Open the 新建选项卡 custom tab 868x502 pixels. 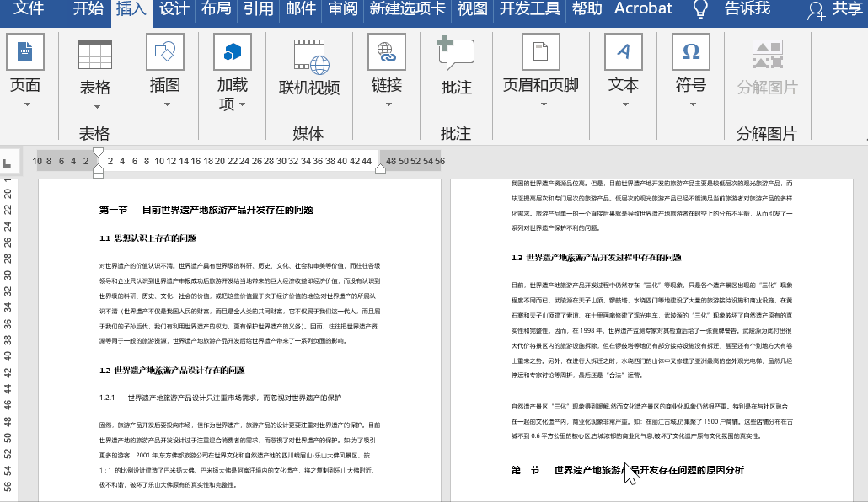tap(407, 8)
